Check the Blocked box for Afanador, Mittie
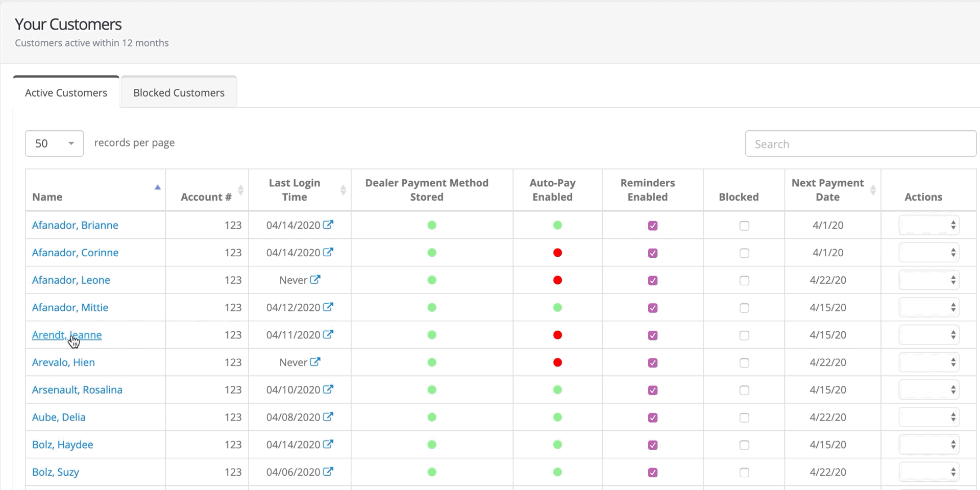The image size is (980, 490). tap(744, 308)
